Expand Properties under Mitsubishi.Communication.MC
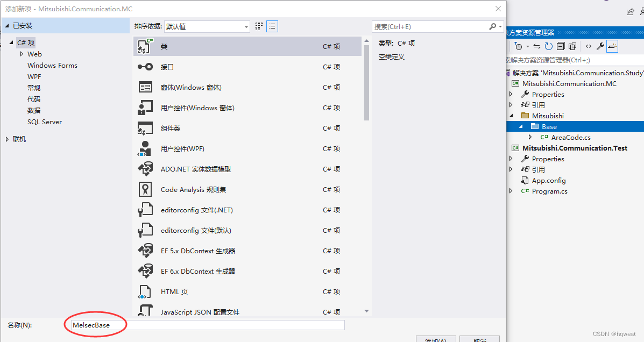The image size is (644, 342). 511,94
